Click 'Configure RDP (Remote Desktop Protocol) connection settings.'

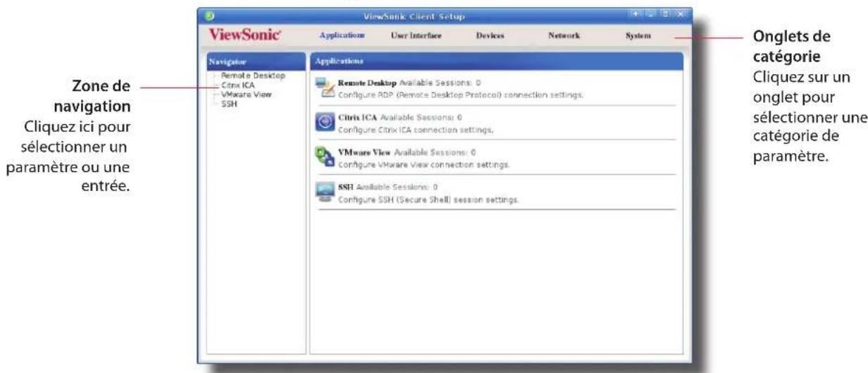[x=461, y=94]
